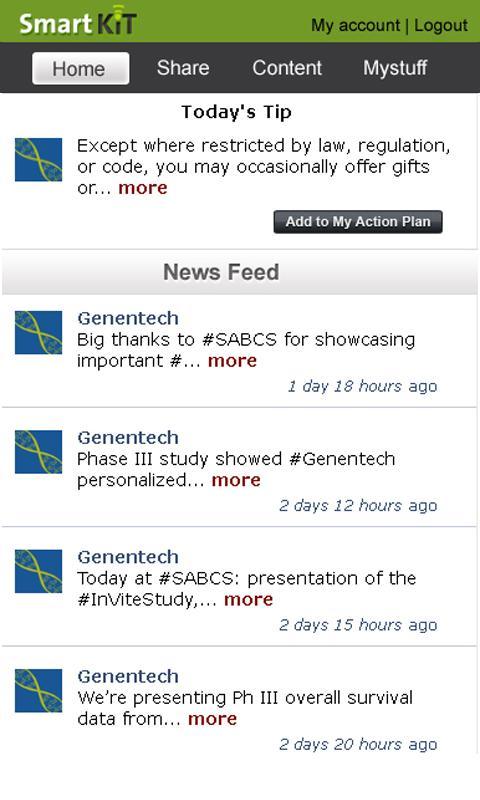Select the Genentech avatar on the InViteStudy post
This screenshot has height=800, width=480.
tap(38, 571)
